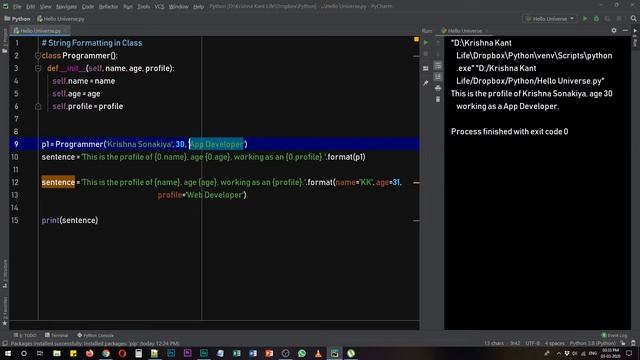Stop process icon in Run sidebar
This screenshot has width=640, height=360.
[x=426, y=54]
